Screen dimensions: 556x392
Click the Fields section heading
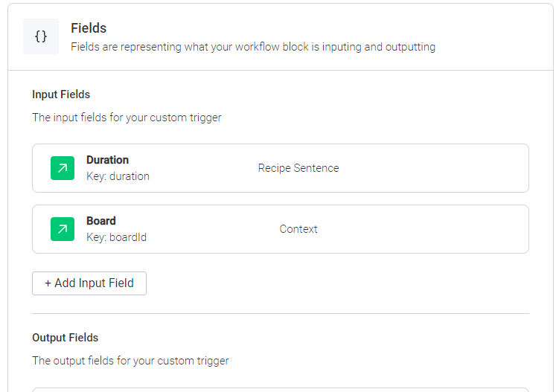pyautogui.click(x=89, y=28)
